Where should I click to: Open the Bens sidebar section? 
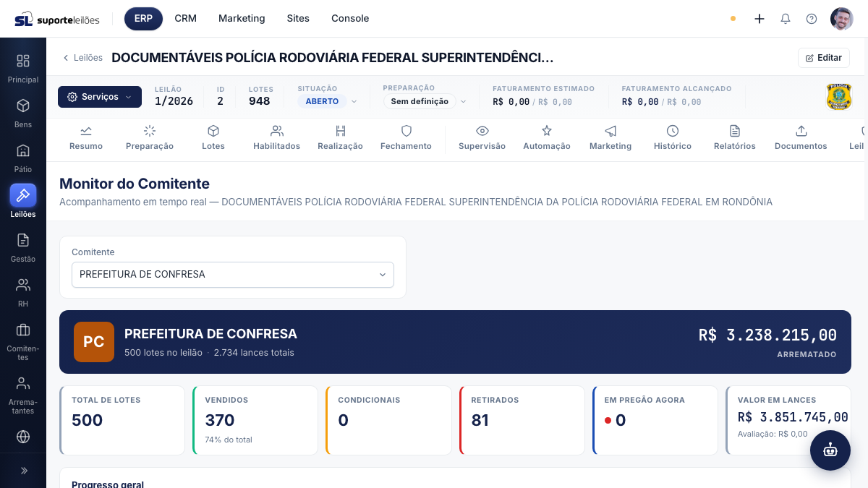pyautogui.click(x=23, y=113)
